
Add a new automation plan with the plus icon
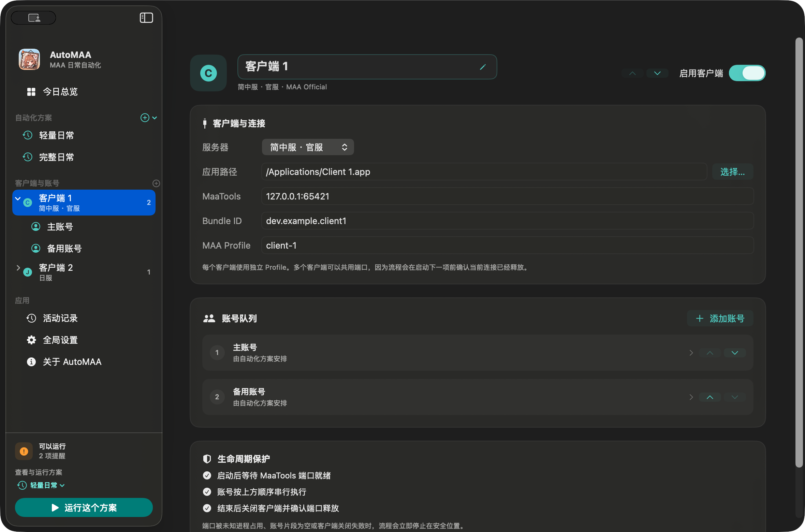coord(145,118)
